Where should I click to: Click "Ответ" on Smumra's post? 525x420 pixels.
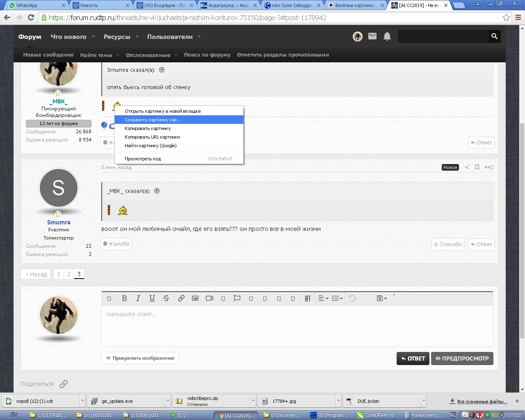[x=482, y=244]
